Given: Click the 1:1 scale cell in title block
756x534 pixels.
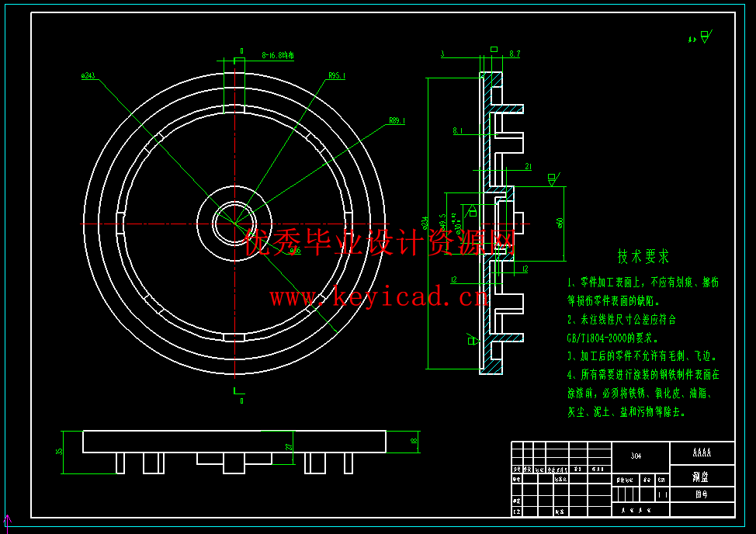Looking at the screenshot, I should click(x=664, y=494).
